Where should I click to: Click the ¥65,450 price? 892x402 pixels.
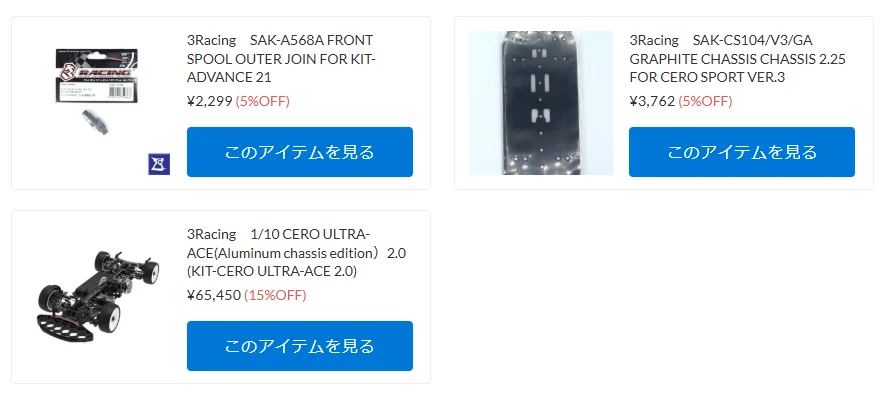click(214, 295)
